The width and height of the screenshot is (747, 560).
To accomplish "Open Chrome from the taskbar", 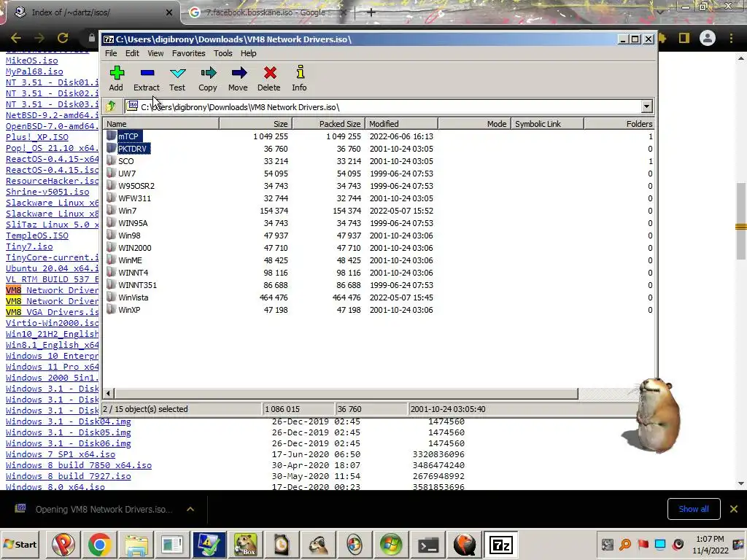I will 99,544.
